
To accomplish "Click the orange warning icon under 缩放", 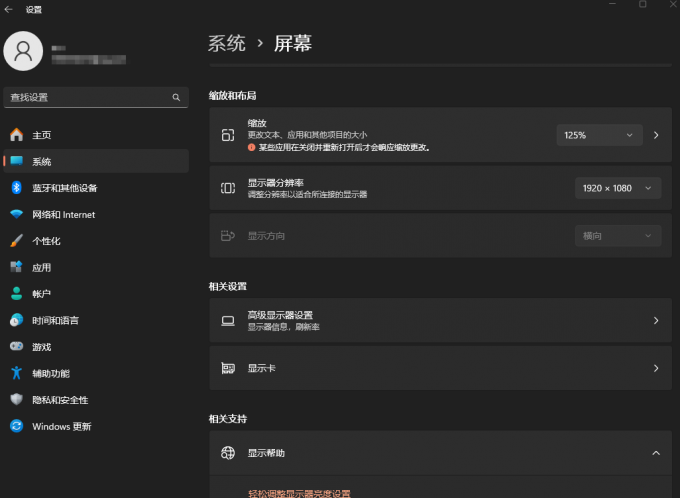I will coord(251,147).
